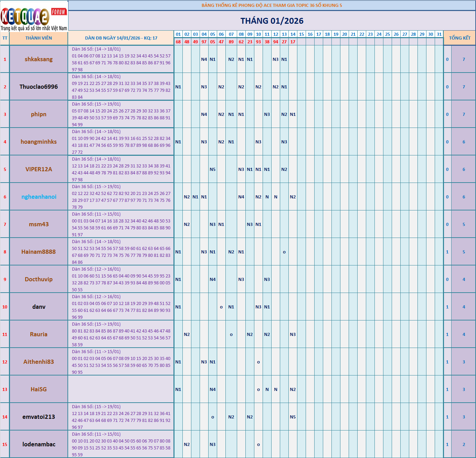This screenshot has height=458, width=476.
Task: Click the THÀNH VIÊN column header
Action: [39, 38]
